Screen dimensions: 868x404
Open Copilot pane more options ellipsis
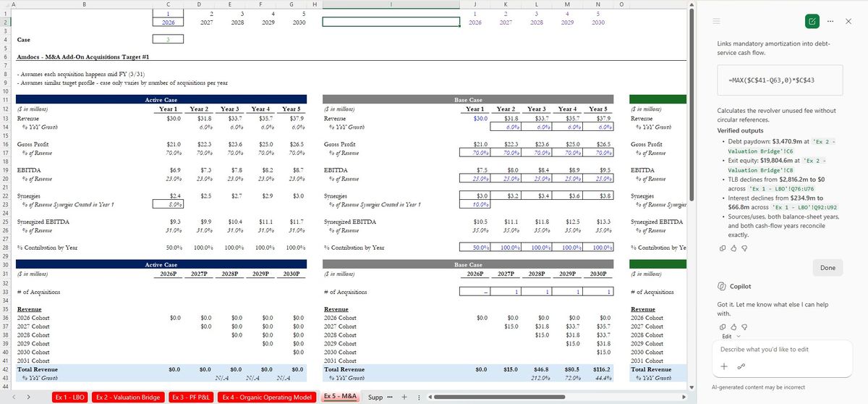(x=830, y=22)
